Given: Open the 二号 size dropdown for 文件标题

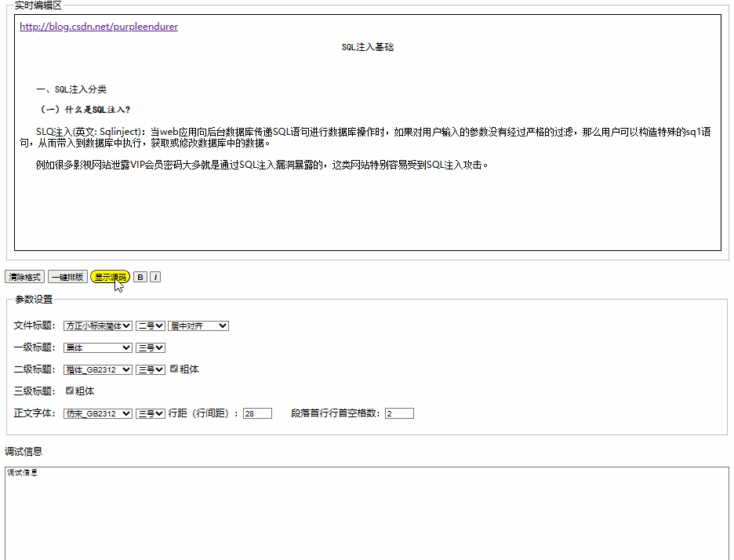Looking at the screenshot, I should [x=150, y=325].
